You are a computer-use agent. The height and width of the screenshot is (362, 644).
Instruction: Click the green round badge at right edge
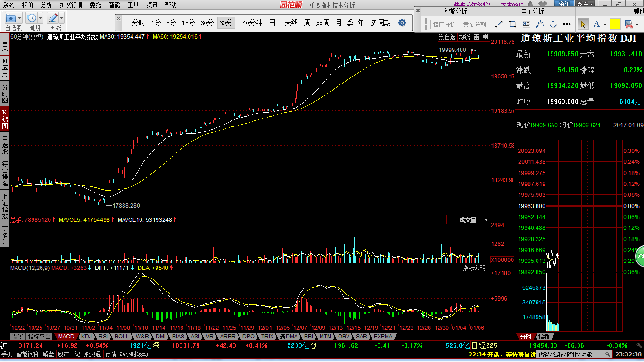[x=640, y=256]
